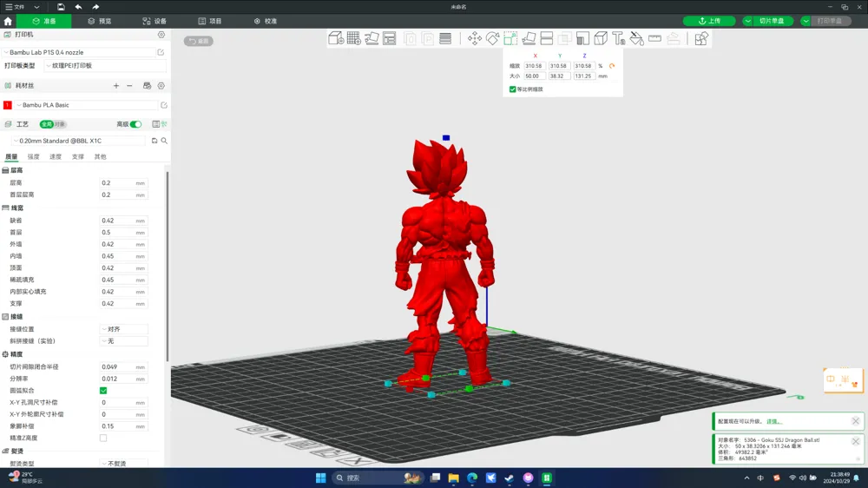Click the 层高 layer height field 0.2
Screen dimensions: 868x488
(x=124, y=183)
